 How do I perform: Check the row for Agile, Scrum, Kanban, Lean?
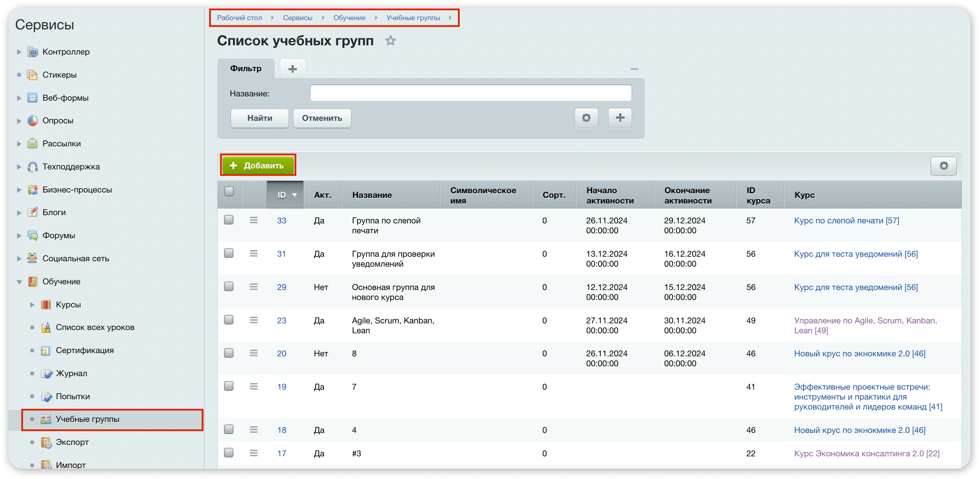coord(229,320)
